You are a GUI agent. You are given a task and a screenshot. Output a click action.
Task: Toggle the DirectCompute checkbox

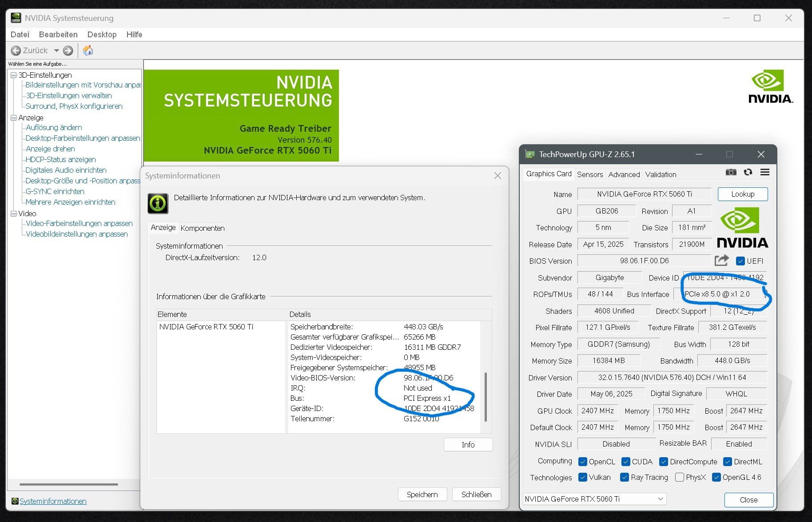click(664, 462)
